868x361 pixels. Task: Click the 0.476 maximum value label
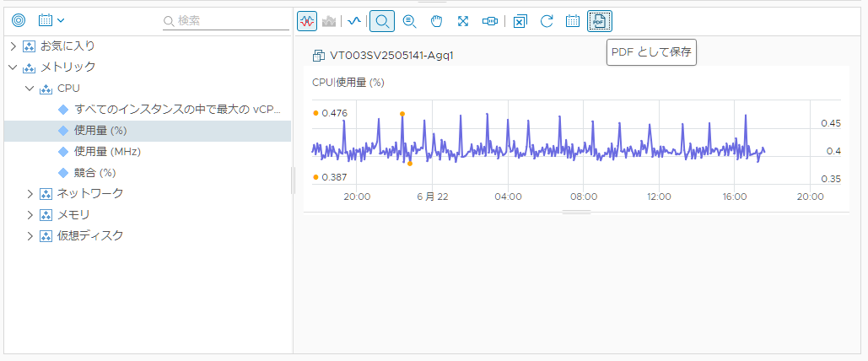click(334, 113)
